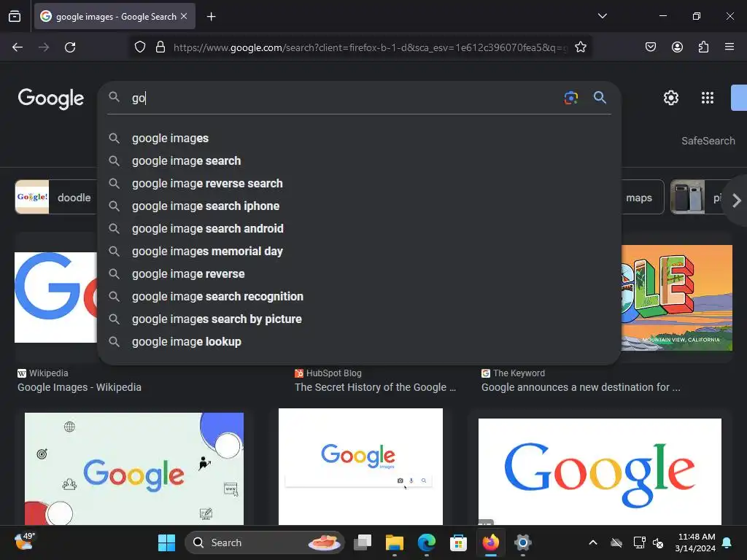
Task: Open the Mountain View California doodle image
Action: point(676,297)
